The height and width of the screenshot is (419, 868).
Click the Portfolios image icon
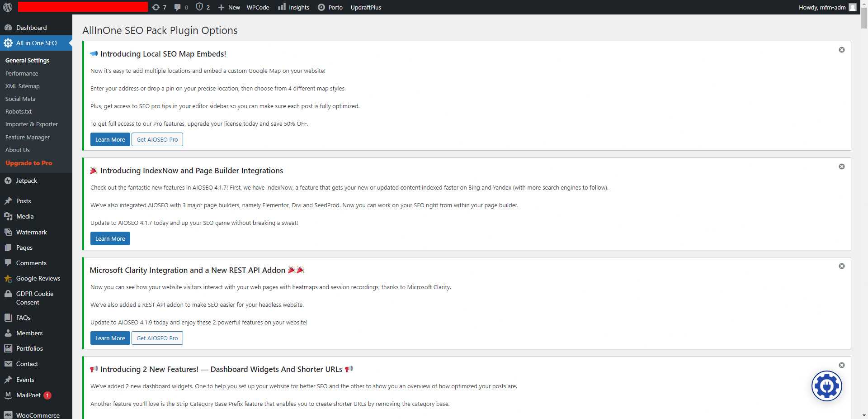(8, 348)
